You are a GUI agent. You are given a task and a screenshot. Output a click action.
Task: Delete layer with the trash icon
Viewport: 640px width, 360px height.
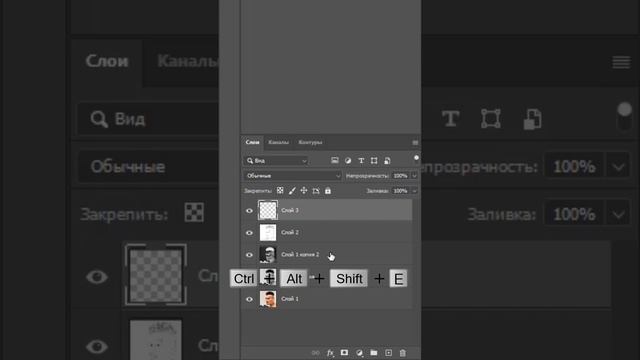point(402,353)
